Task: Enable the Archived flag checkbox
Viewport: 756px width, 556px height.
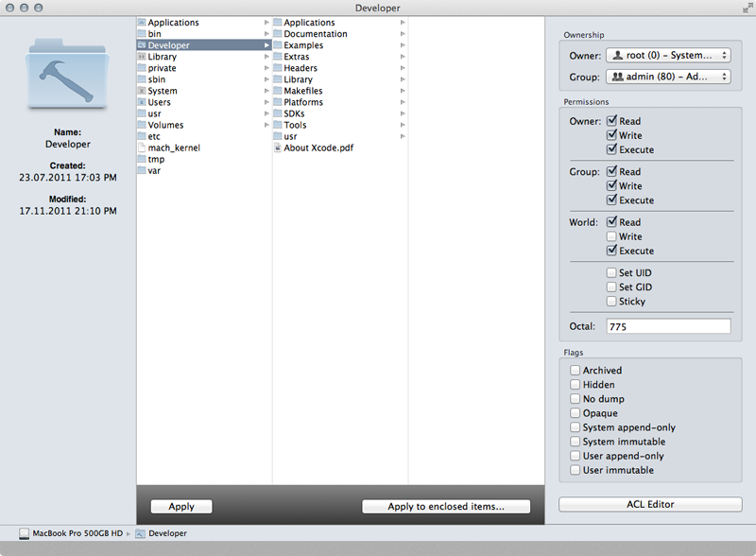Action: [x=575, y=370]
